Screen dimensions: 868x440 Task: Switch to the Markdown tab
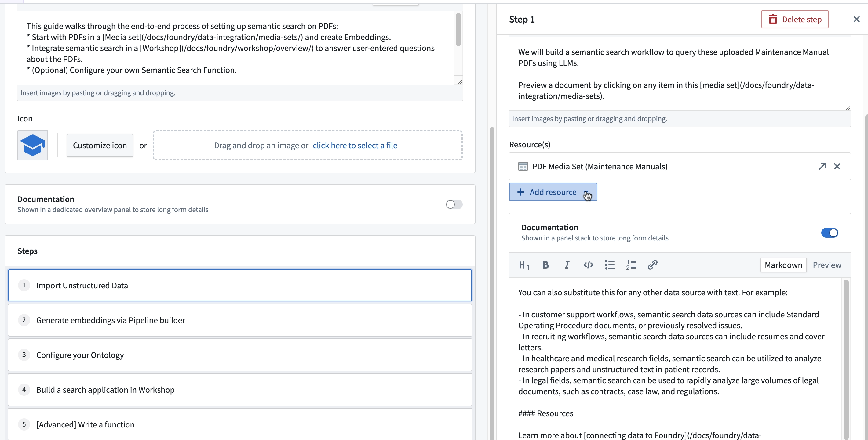[783, 265]
